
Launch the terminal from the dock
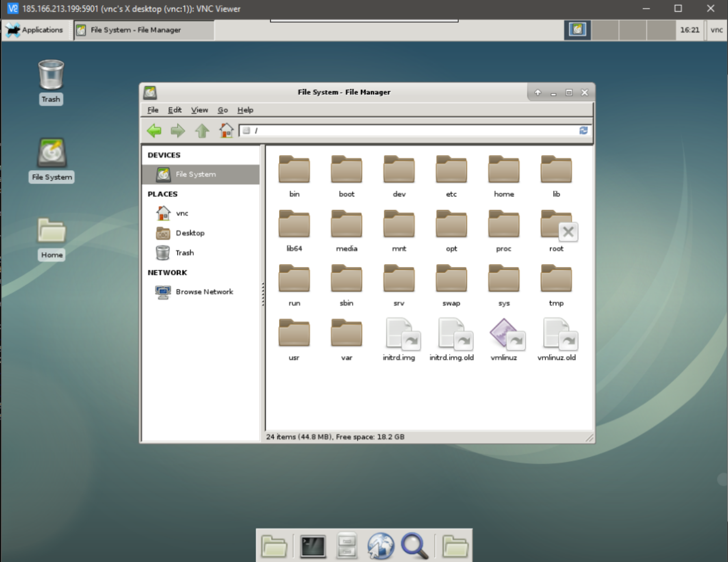pos(313,546)
